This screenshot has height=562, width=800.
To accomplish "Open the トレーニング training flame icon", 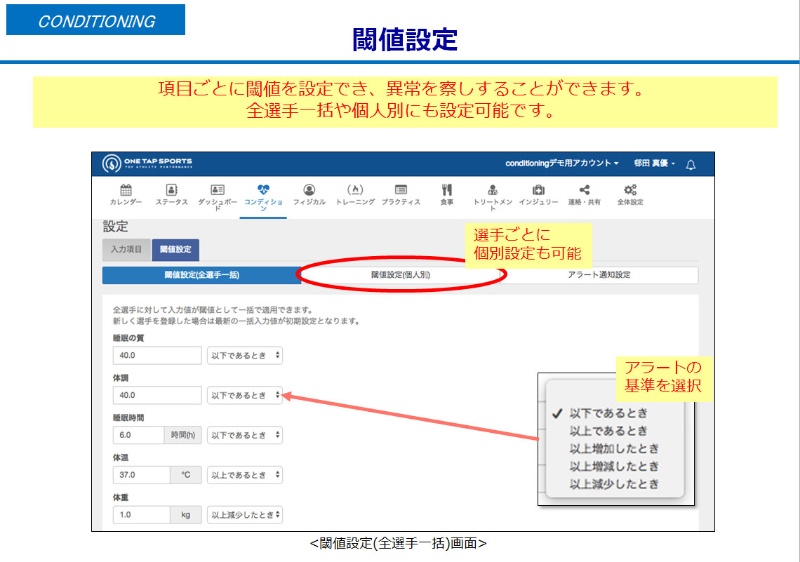I will [355, 190].
